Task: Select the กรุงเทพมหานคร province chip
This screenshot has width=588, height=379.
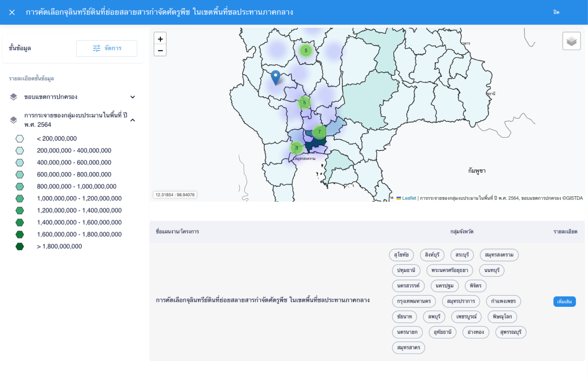Action: pos(414,301)
